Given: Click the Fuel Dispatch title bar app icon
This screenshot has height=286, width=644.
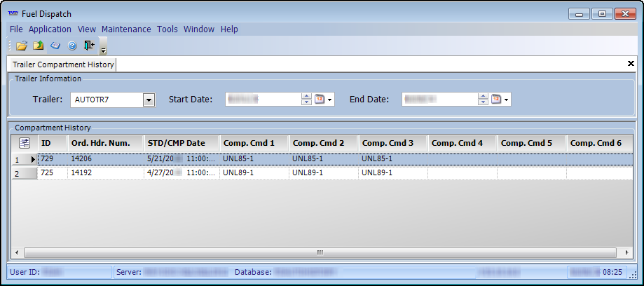Looking at the screenshot, I should click(13, 13).
